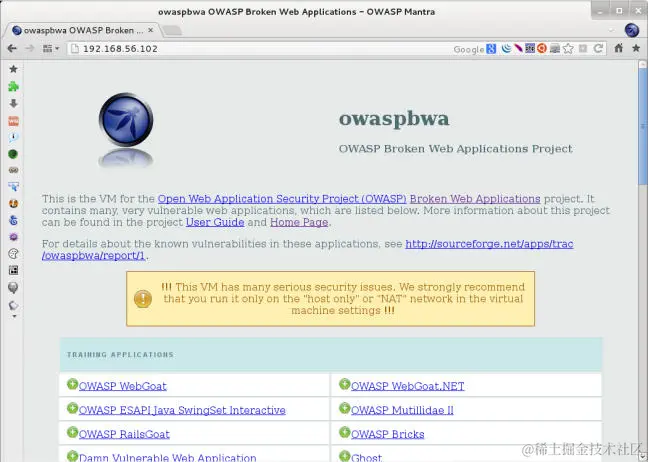Open the Broken Web Applications link
The height and width of the screenshot is (462, 648).
(x=475, y=199)
